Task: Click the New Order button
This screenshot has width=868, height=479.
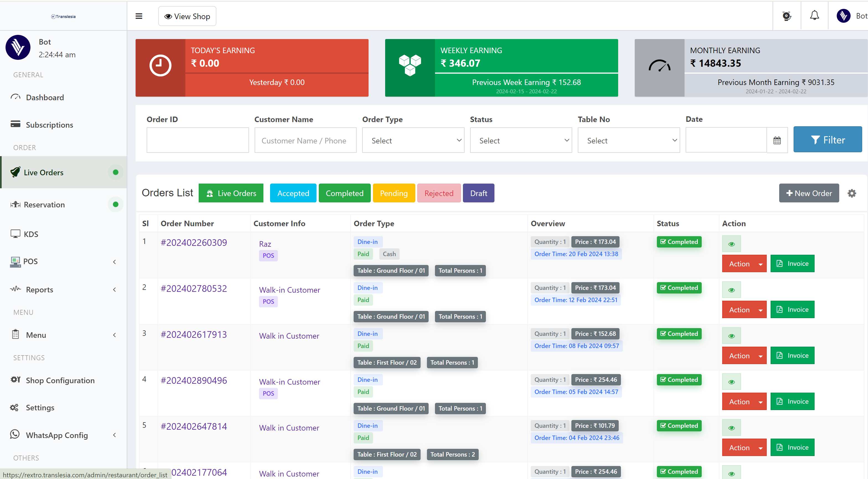Action: [809, 193]
